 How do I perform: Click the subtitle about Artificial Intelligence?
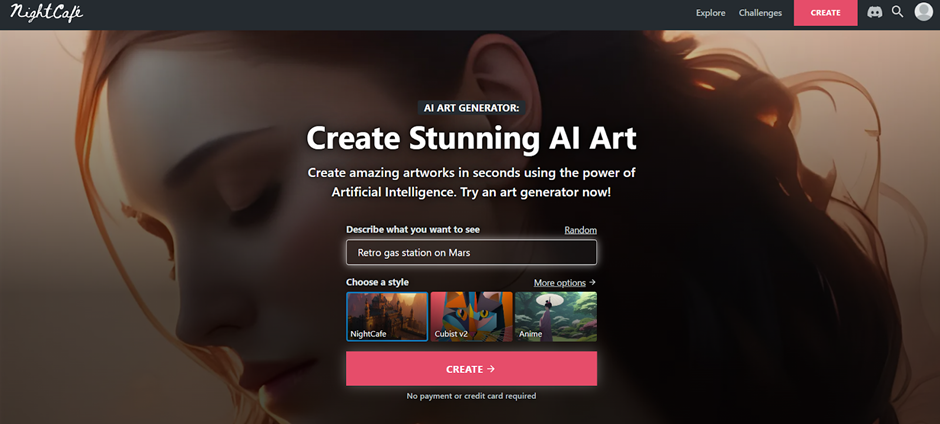pos(471,183)
